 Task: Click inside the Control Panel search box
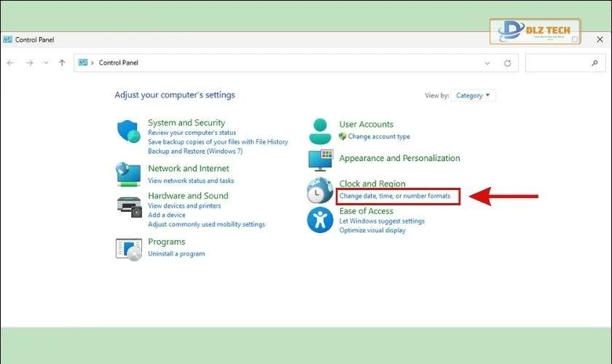[x=557, y=63]
